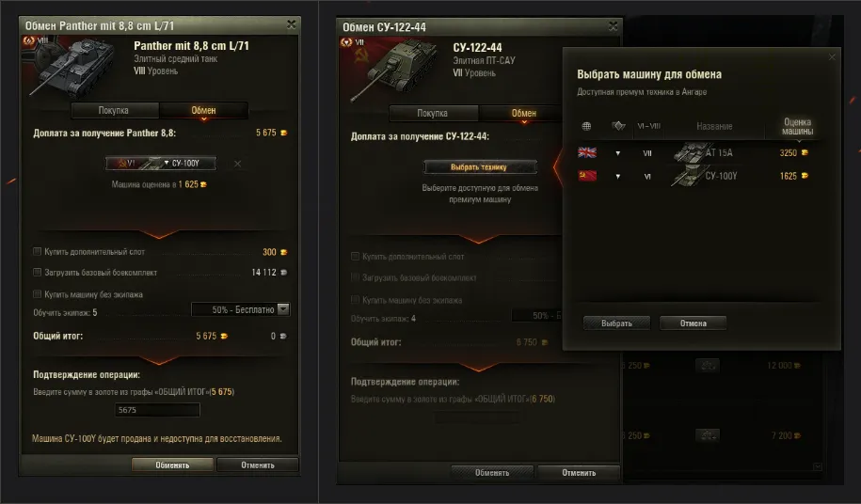861x504 pixels.
Task: Click the gold amount confirmation field with 5675
Action: pos(157,410)
